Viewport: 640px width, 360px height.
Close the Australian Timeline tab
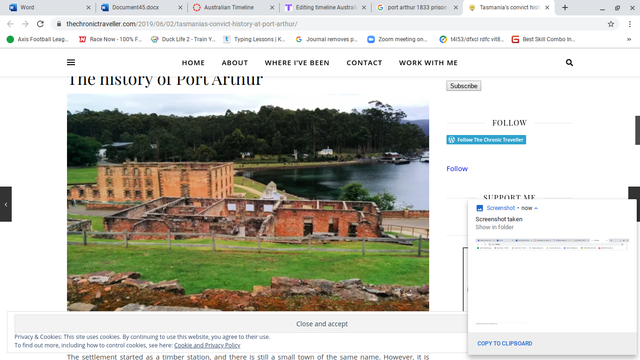(272, 7)
